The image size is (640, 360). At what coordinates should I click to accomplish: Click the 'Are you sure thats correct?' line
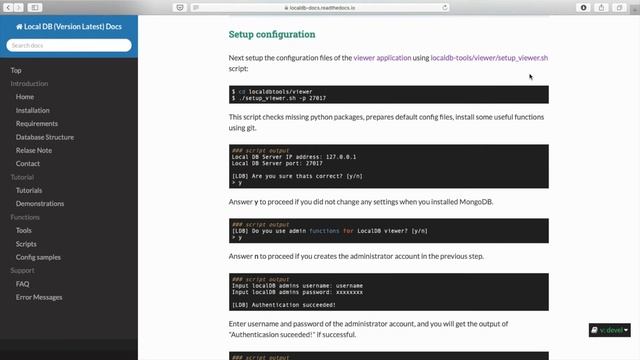297,176
